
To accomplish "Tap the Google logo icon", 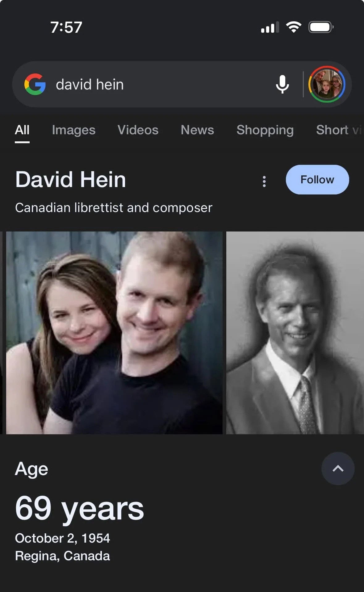I will pyautogui.click(x=35, y=84).
